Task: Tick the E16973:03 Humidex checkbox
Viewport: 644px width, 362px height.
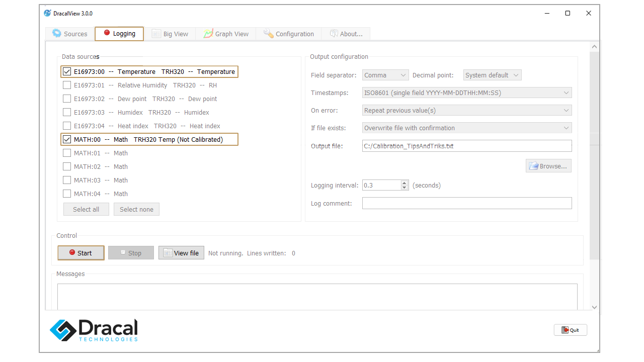Action: [67, 112]
